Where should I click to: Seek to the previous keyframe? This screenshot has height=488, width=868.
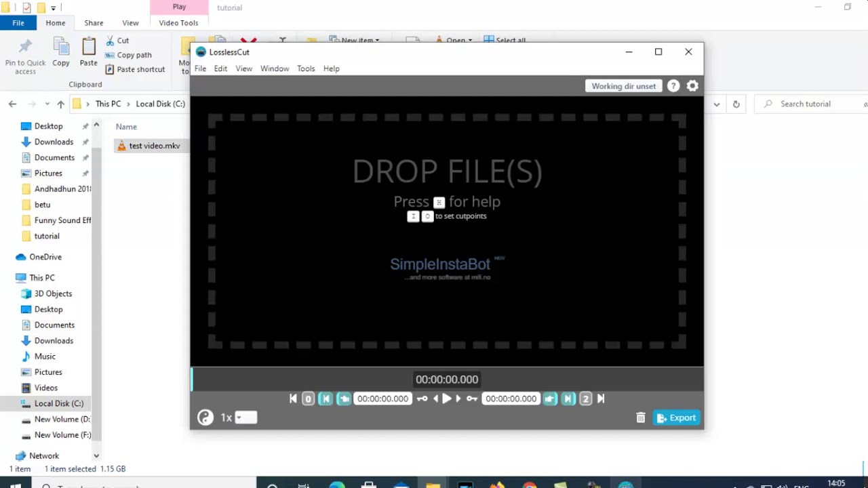click(422, 399)
